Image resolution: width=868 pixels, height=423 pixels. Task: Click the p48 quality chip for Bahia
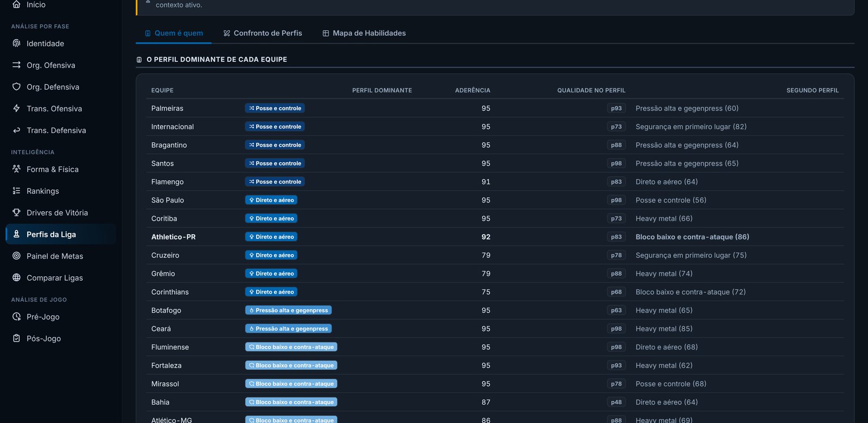click(x=616, y=402)
